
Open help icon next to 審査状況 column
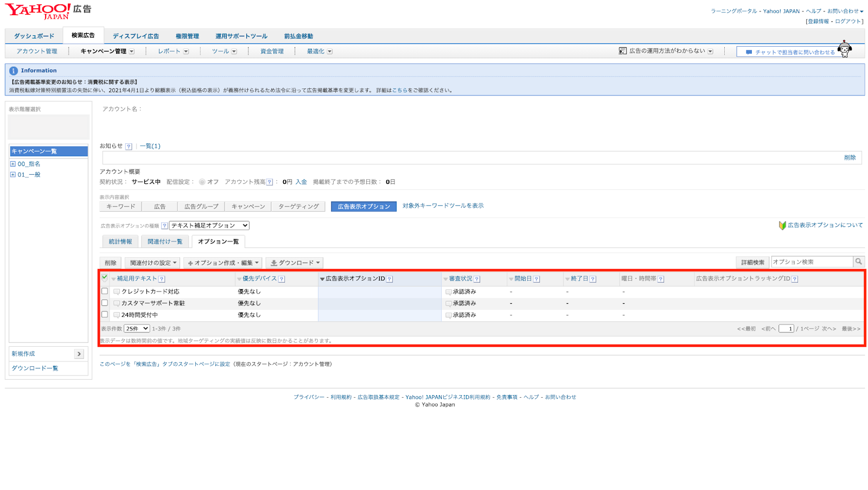[477, 279]
